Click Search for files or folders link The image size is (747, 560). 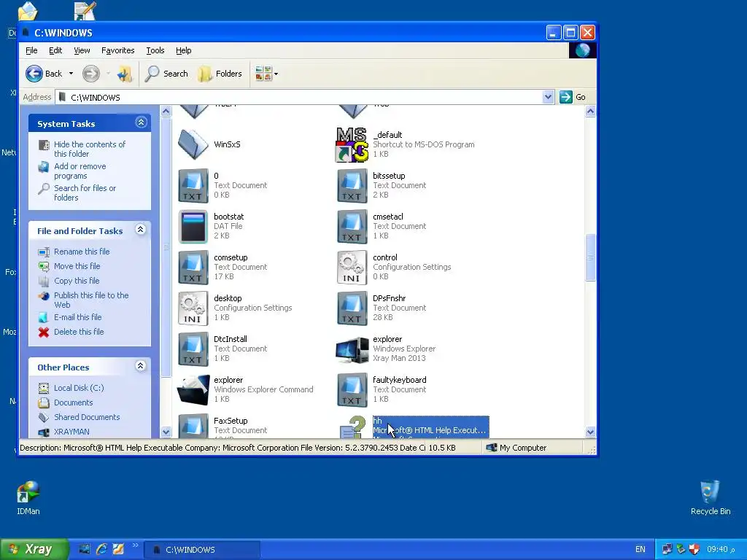click(85, 192)
